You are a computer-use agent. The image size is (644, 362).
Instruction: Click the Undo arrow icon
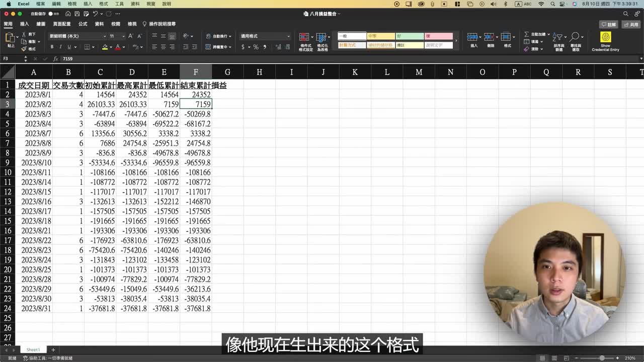pos(95,14)
